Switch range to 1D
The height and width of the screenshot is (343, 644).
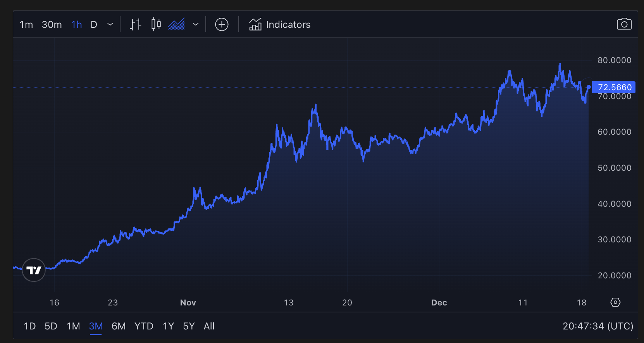pyautogui.click(x=30, y=326)
